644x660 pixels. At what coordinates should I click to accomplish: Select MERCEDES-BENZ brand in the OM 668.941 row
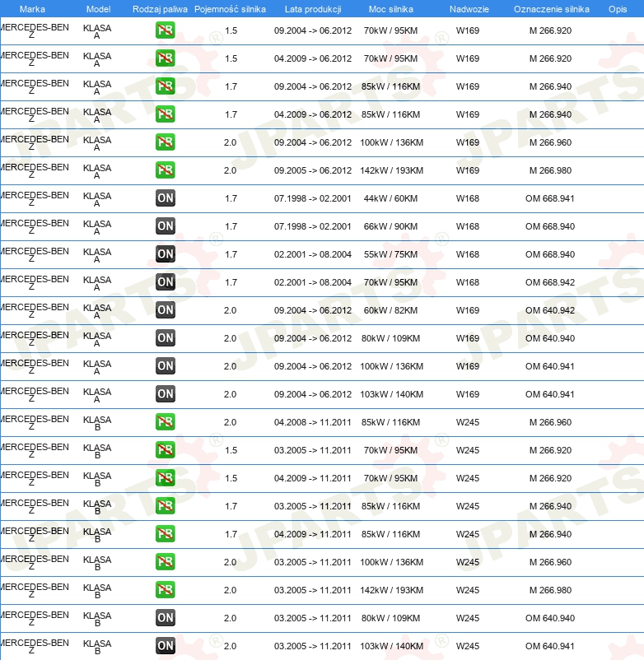click(x=35, y=199)
